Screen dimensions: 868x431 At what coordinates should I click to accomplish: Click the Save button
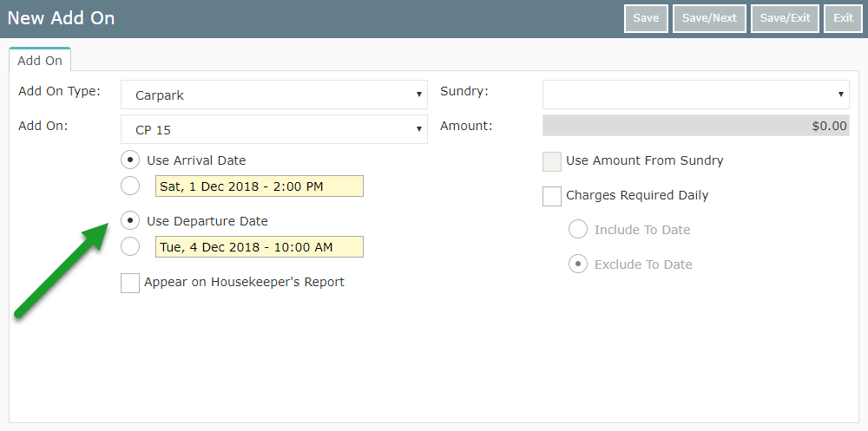646,18
